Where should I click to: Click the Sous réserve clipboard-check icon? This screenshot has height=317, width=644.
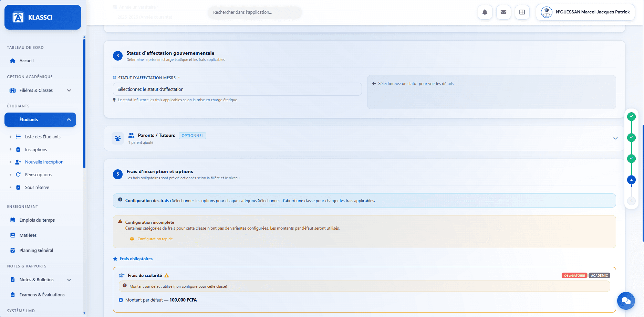18,187
